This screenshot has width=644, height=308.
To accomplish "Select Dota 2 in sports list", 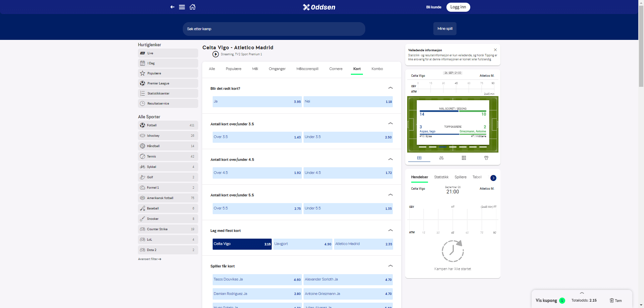I will 168,250.
